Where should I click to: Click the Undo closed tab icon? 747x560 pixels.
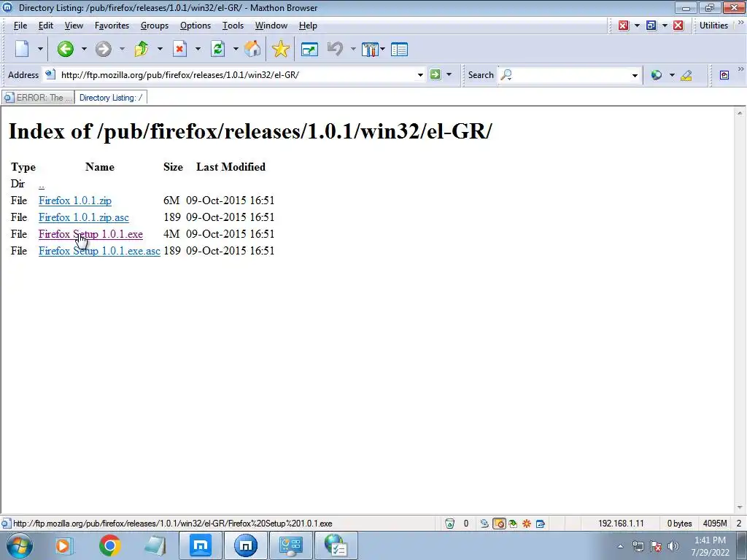336,49
